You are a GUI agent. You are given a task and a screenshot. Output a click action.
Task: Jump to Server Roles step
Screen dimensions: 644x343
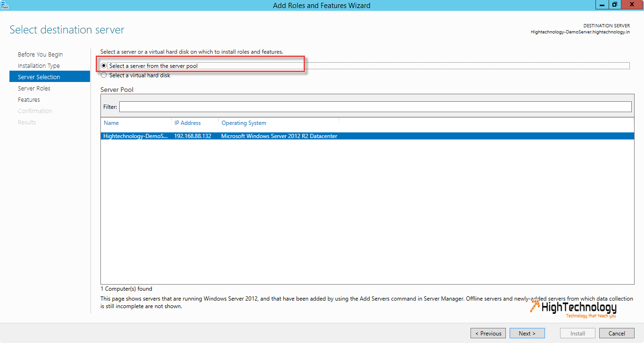pos(34,89)
